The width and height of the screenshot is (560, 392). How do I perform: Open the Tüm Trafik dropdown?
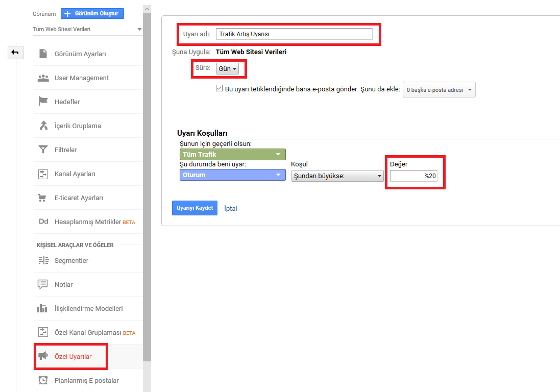pos(232,154)
